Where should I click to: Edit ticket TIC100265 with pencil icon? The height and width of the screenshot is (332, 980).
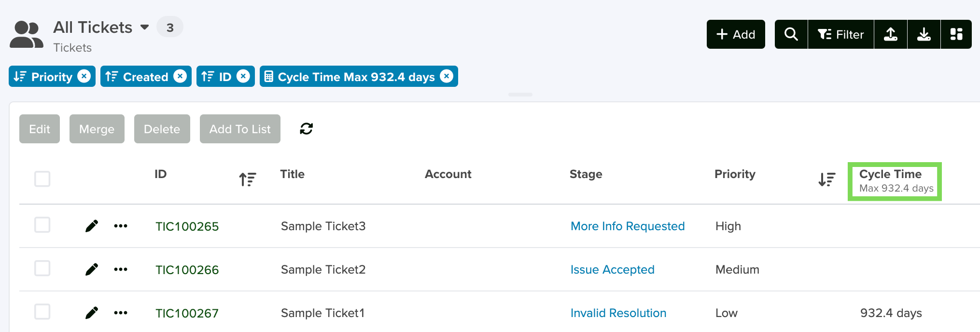91,226
